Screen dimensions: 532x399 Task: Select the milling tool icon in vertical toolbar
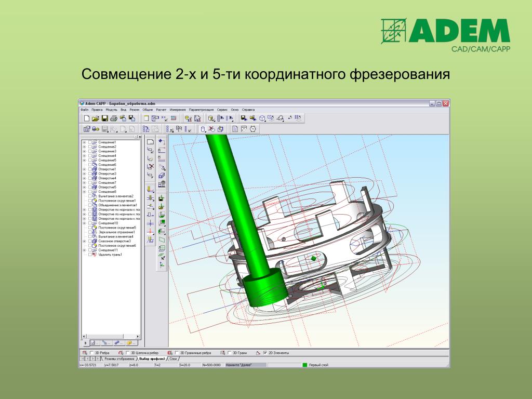(x=150, y=189)
